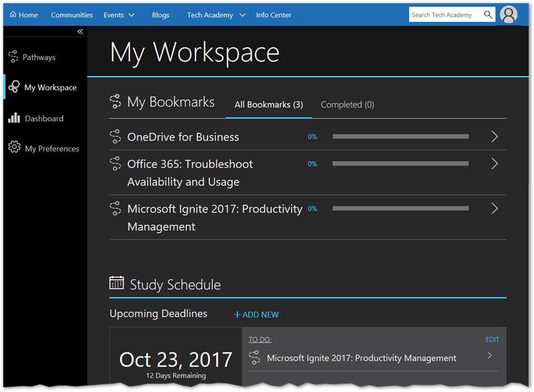
Task: Select My Workspace in the sidebar
Action: [x=51, y=87]
